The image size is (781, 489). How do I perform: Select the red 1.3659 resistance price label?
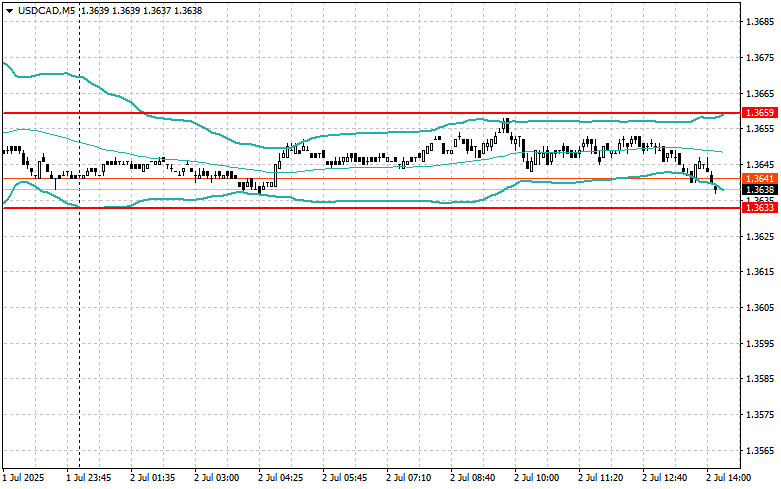coord(760,113)
